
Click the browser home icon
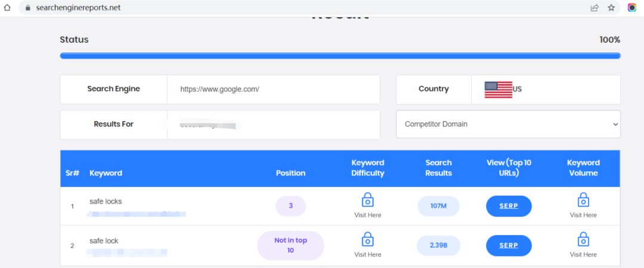[x=8, y=8]
